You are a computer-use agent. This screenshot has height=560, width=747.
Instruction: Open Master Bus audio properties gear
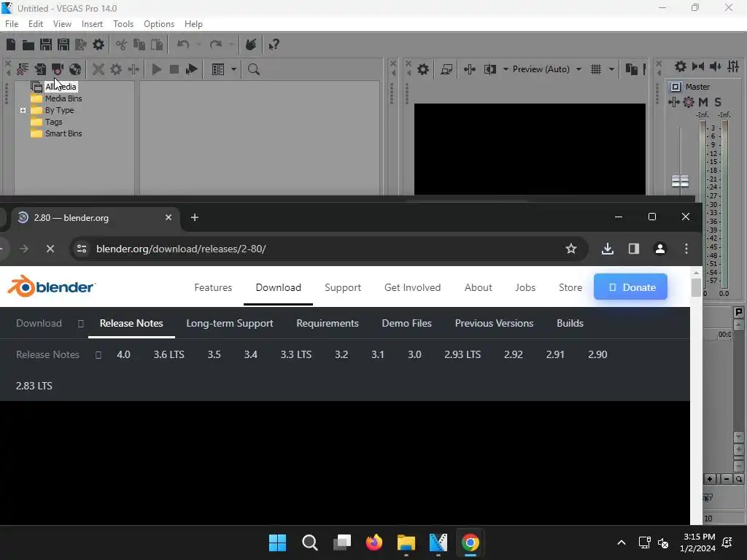point(681,66)
